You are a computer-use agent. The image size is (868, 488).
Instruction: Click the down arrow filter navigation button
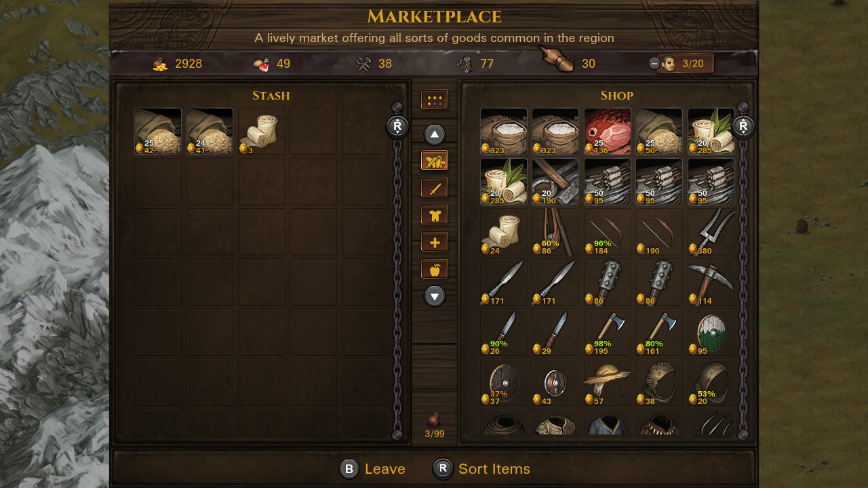(x=435, y=296)
